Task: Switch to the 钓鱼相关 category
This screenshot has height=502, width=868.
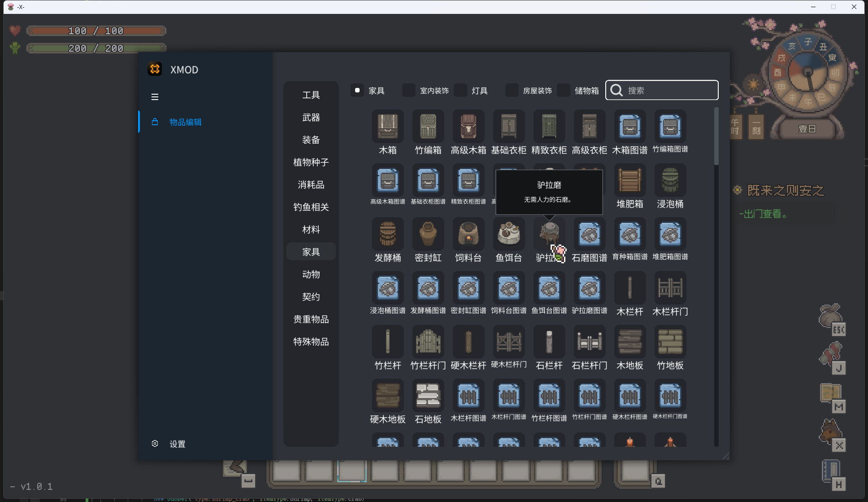Action: click(x=311, y=207)
